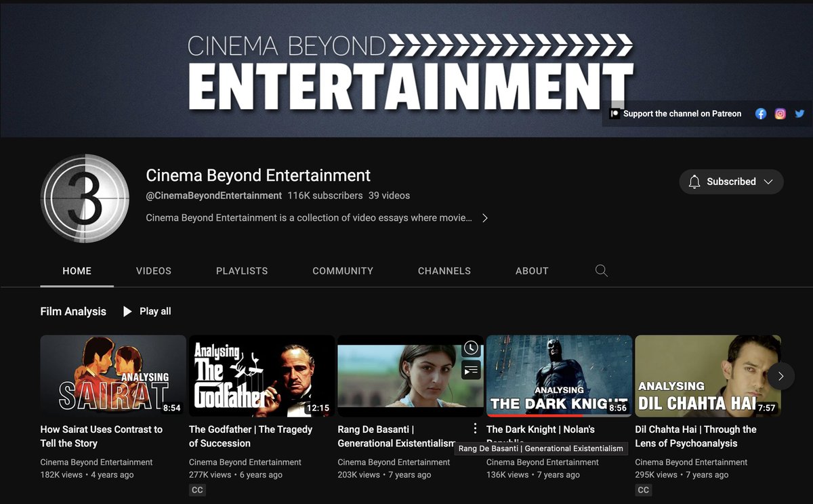The height and width of the screenshot is (504, 813).
Task: Click 295K views • 7 years ago text
Action: pos(682,475)
